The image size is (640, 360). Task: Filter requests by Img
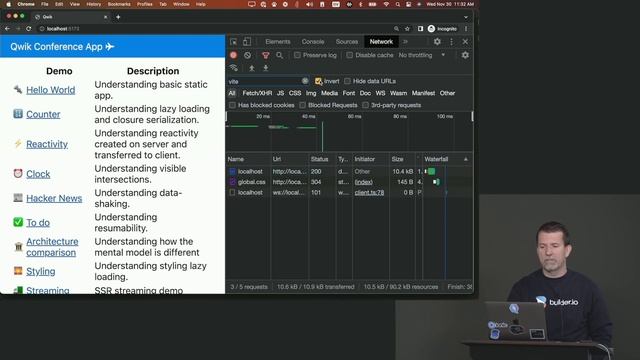click(311, 93)
